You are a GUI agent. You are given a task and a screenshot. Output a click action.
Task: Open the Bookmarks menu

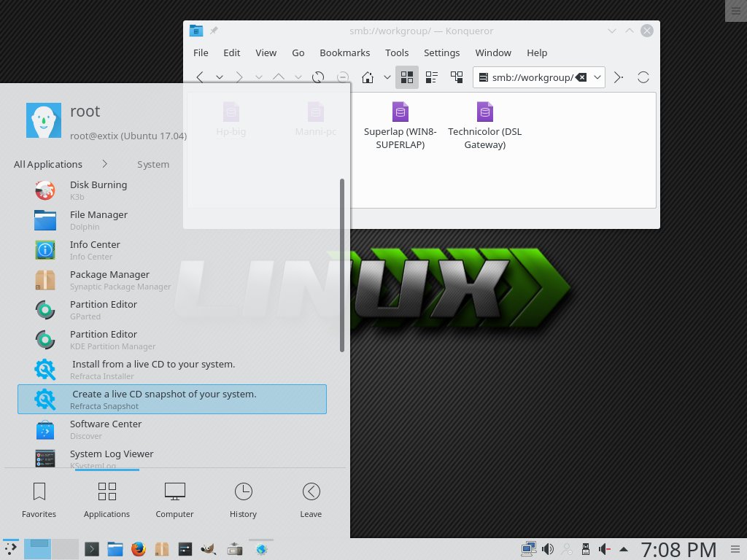click(x=344, y=52)
